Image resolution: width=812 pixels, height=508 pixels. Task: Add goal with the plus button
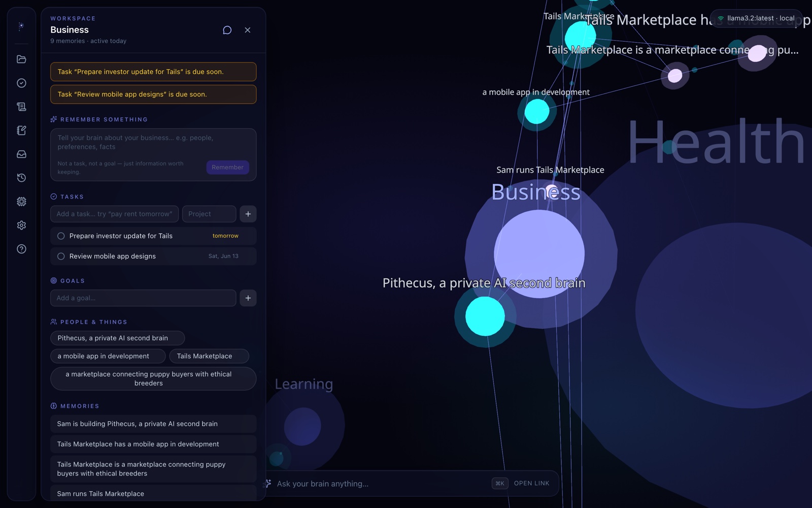click(x=248, y=298)
